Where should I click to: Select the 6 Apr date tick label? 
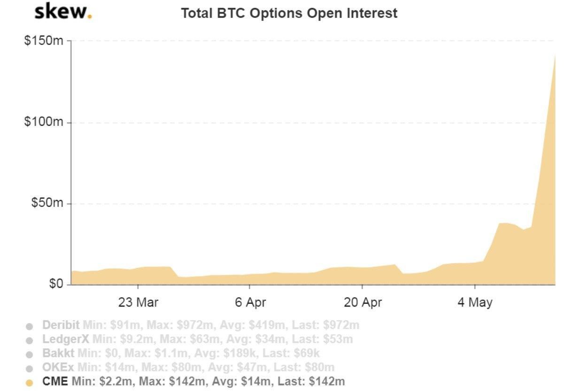pos(250,303)
